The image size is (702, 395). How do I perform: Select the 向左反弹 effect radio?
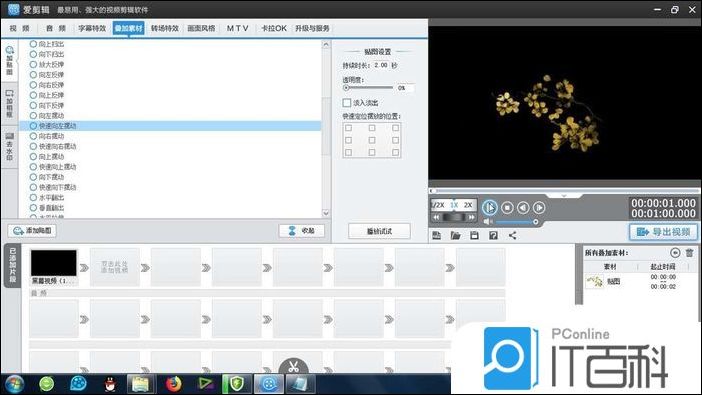click(33, 75)
